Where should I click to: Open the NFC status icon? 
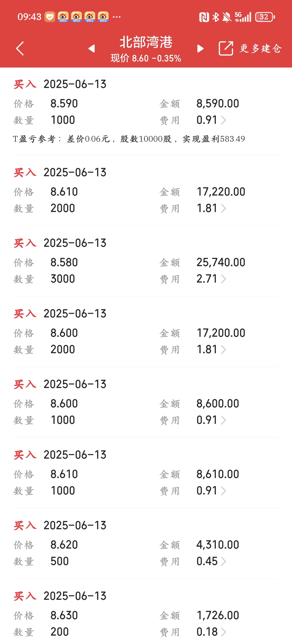coord(204,17)
